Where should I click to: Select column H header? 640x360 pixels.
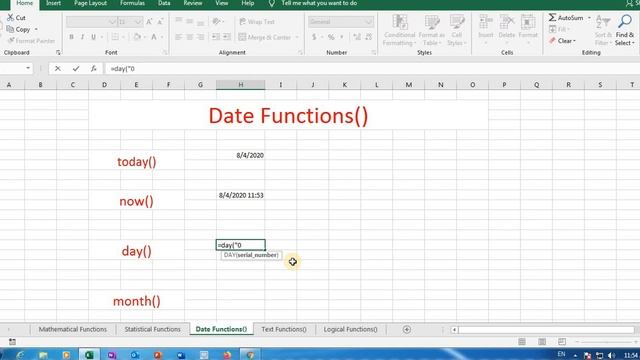tap(240, 84)
